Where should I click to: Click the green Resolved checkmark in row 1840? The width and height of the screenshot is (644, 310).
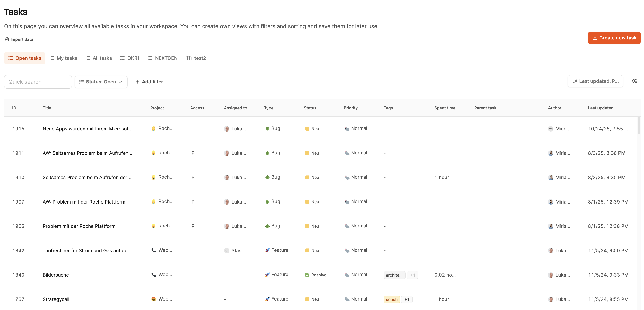(x=307, y=275)
